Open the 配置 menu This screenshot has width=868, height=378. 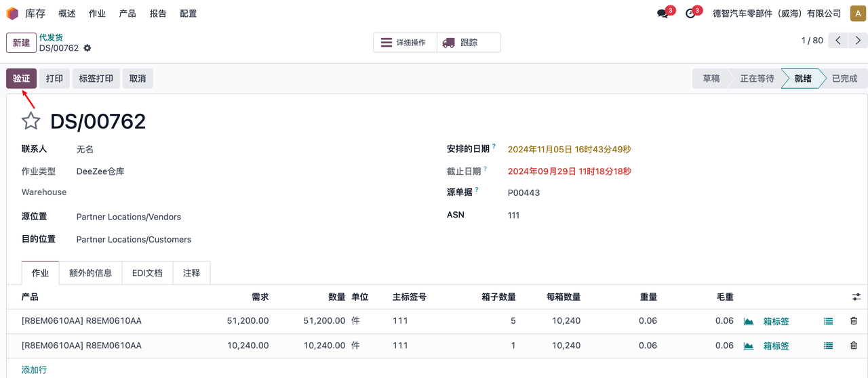tap(189, 14)
